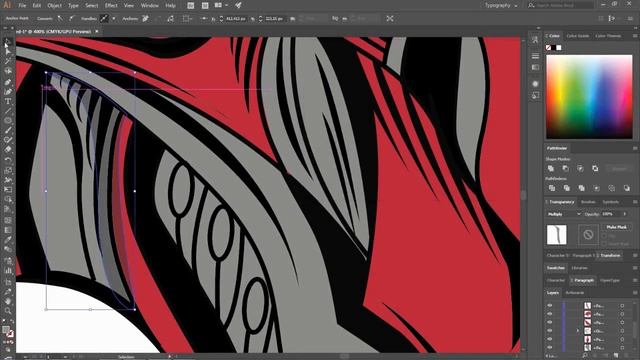Switch to the Symbols tab
Viewport: 640px width, 360px height.
(x=611, y=202)
